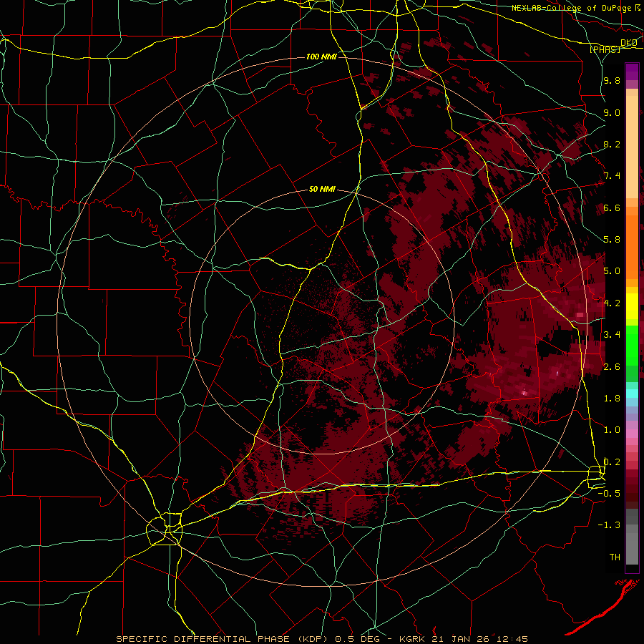Click the 1.8 value on color scale
Viewport: 644px width, 644px height.
[612, 399]
